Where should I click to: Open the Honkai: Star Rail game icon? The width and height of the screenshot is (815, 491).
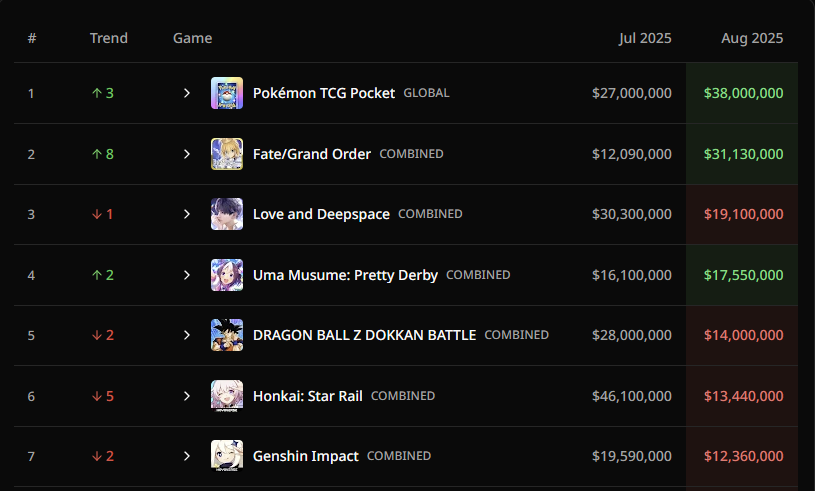pyautogui.click(x=227, y=396)
